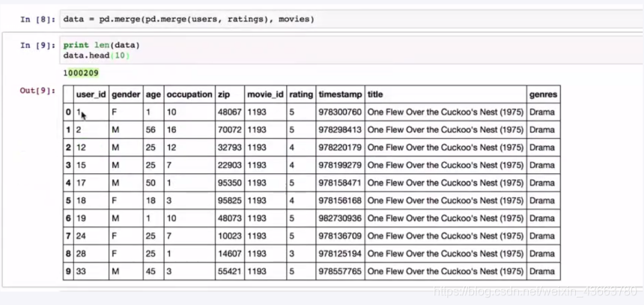Click zip value 32793
This screenshot has width=644, height=305.
click(230, 148)
